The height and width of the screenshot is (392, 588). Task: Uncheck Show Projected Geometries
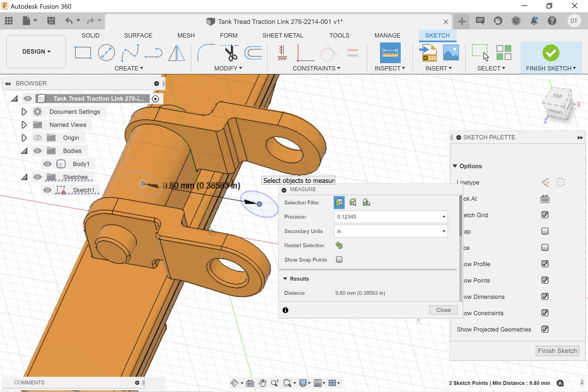(x=545, y=329)
